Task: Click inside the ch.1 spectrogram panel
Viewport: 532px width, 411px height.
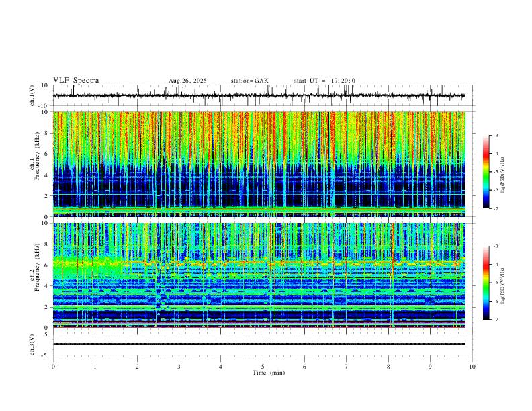Action: tap(259, 164)
